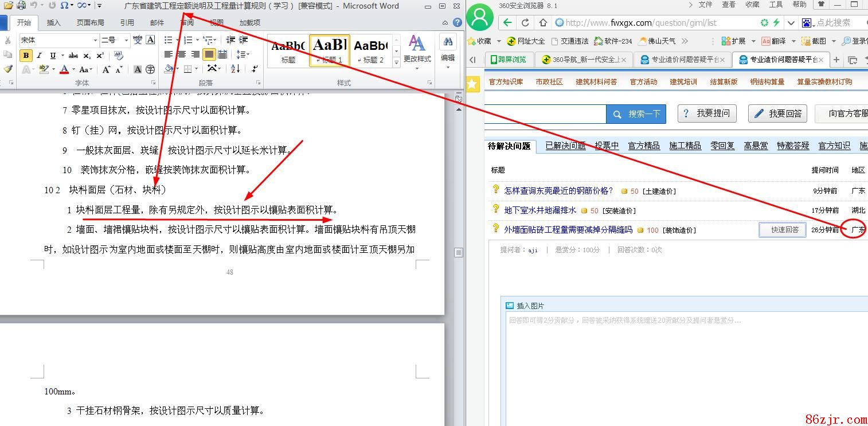Screen dimensions: 868x426
Task: Click the Format Painter brush icon
Action: 8,69
